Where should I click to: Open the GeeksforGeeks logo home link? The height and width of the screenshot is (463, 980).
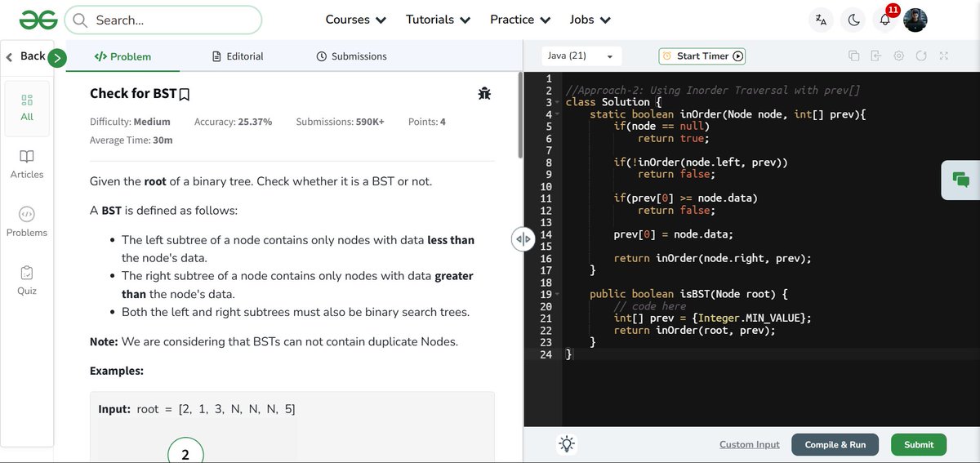(x=38, y=20)
